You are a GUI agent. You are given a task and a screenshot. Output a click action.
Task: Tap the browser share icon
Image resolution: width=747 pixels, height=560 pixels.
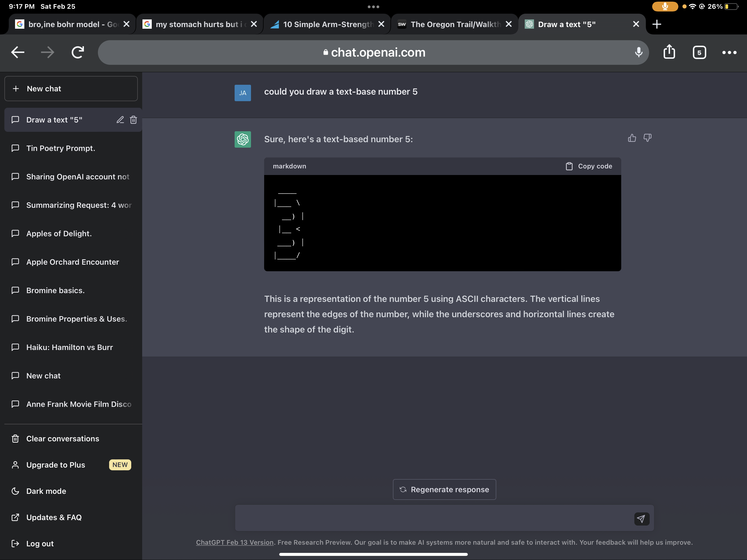[x=669, y=52]
